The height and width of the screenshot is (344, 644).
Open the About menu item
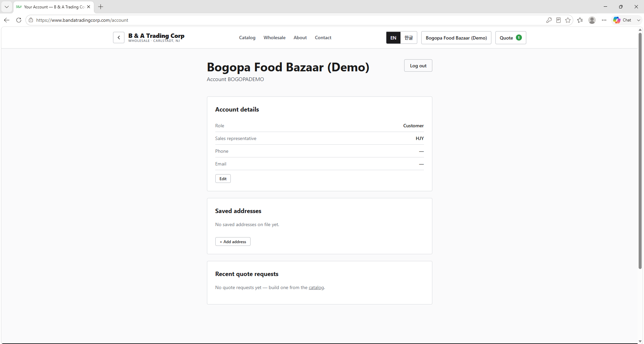point(300,38)
